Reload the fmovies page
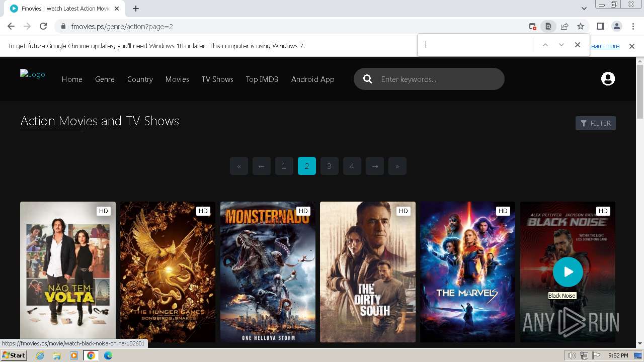Image resolution: width=644 pixels, height=362 pixels. click(43, 26)
